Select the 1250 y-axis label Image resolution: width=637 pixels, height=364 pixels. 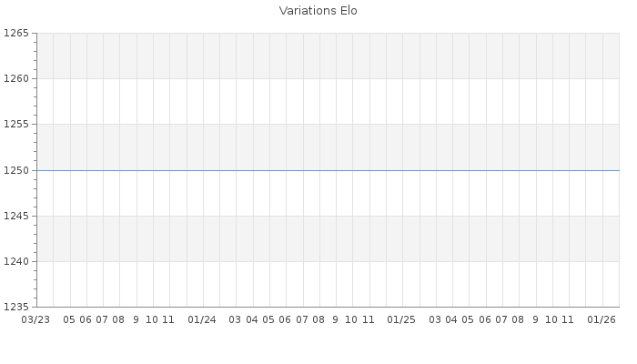(x=15, y=170)
